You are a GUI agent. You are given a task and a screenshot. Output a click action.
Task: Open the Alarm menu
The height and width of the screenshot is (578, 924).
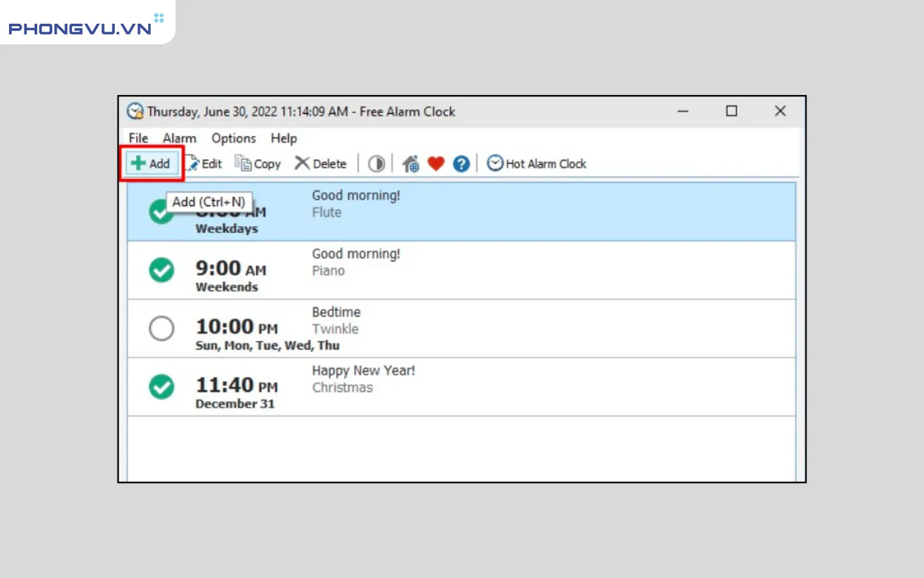pyautogui.click(x=179, y=138)
